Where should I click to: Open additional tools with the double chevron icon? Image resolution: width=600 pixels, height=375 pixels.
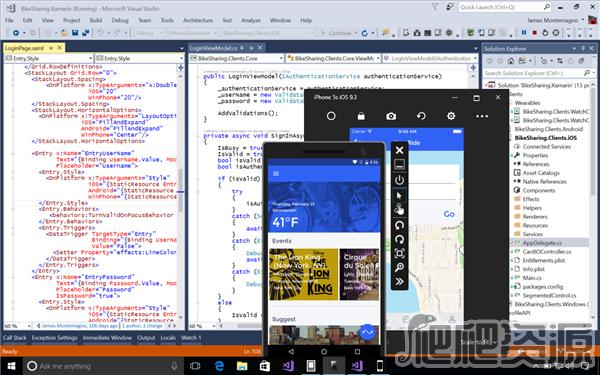[x=399, y=282]
